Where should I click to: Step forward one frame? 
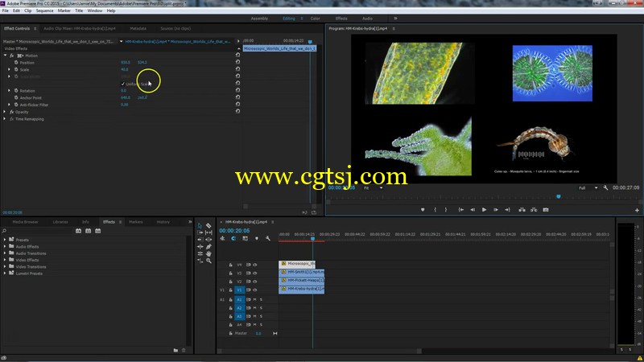pos(496,210)
